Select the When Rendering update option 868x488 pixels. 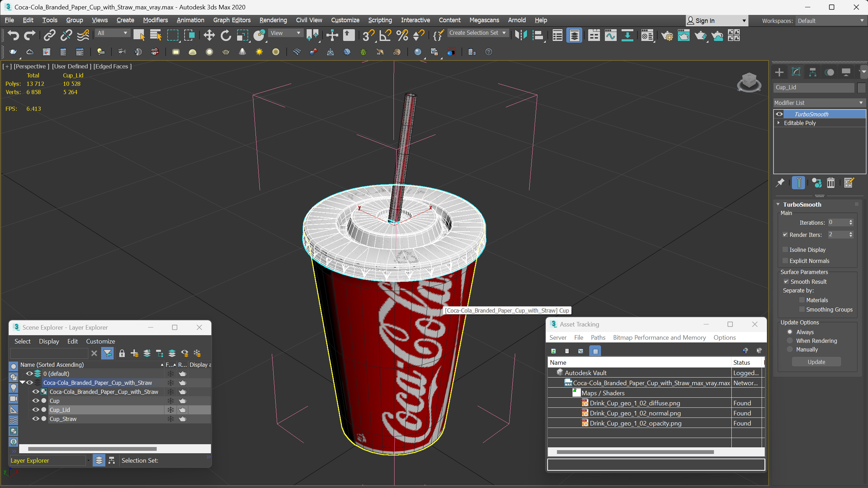[790, 340]
